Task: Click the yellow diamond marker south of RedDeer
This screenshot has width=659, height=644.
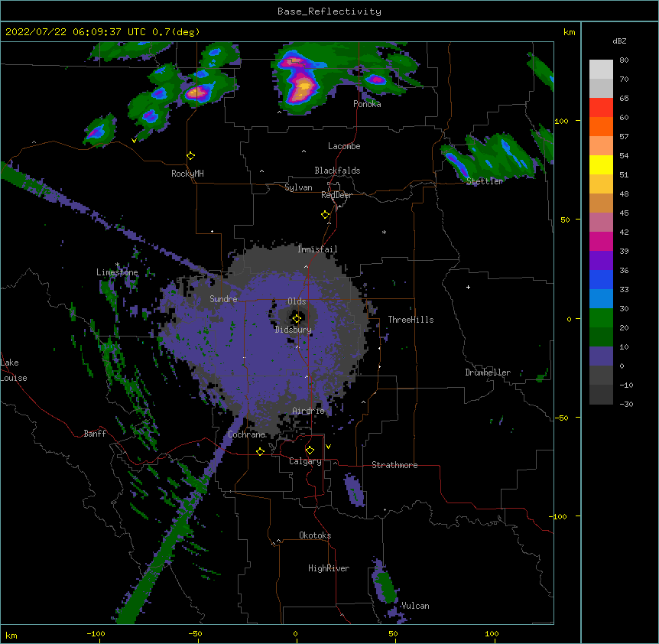Action: (326, 215)
